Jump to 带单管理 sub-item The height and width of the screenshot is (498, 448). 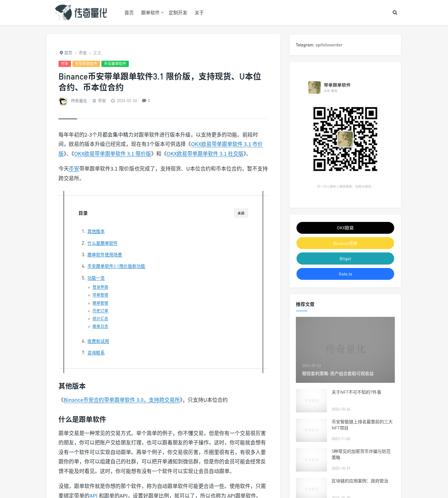[x=100, y=295]
